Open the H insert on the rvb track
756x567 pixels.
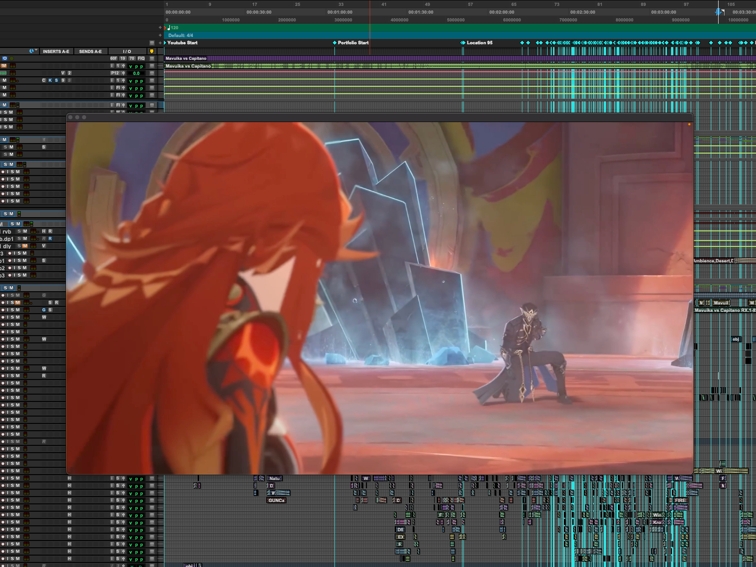[x=44, y=231]
